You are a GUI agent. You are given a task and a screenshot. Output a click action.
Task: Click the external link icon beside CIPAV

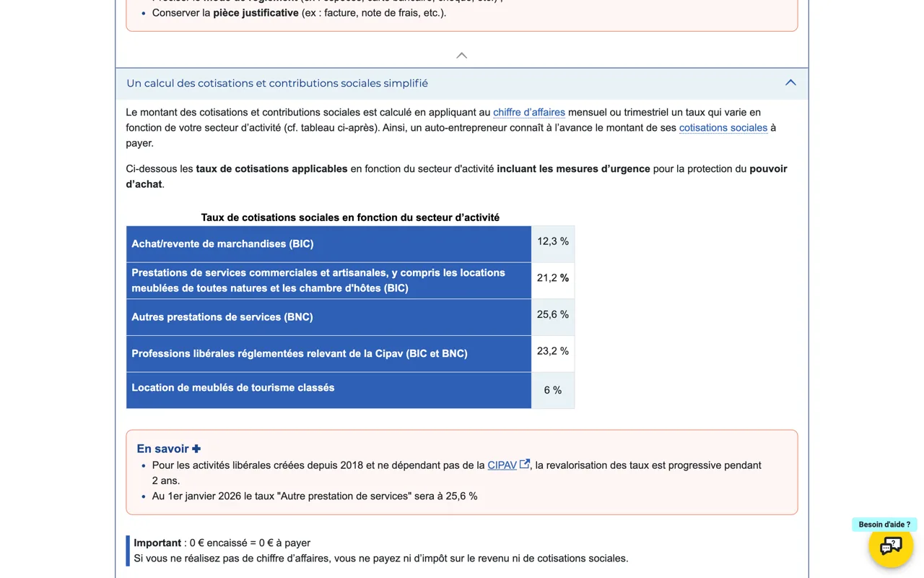click(x=525, y=465)
